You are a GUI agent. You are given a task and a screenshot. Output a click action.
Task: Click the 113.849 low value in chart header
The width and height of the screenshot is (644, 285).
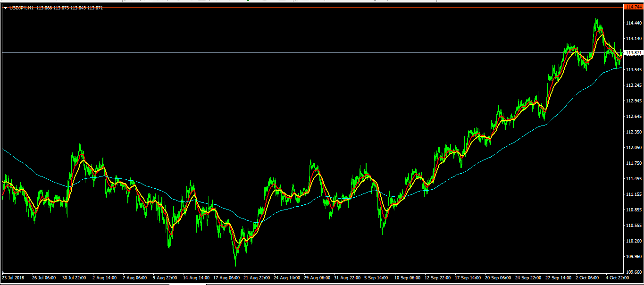pyautogui.click(x=78, y=8)
